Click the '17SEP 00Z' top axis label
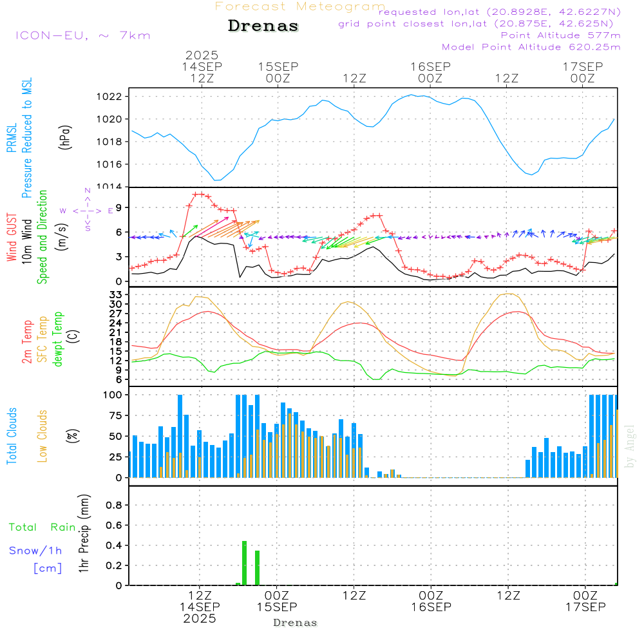Image resolution: width=644 pixels, height=644 pixels. [583, 72]
